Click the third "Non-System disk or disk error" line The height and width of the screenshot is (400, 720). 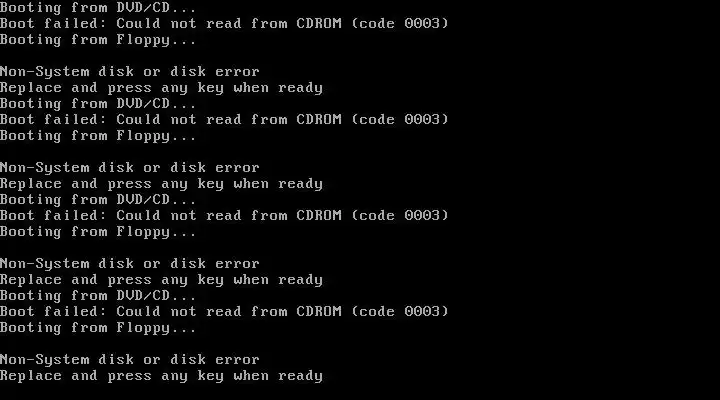[x=129, y=264]
